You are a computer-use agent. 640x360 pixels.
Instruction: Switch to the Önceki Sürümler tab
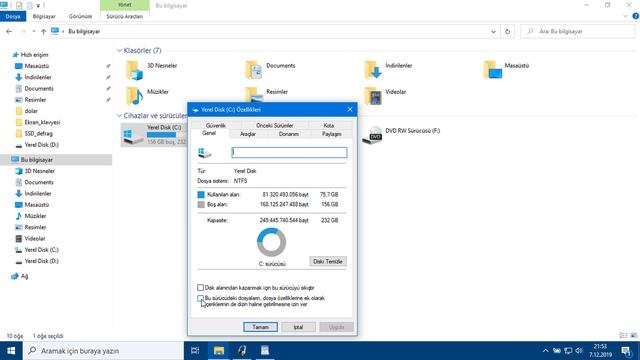coord(274,125)
